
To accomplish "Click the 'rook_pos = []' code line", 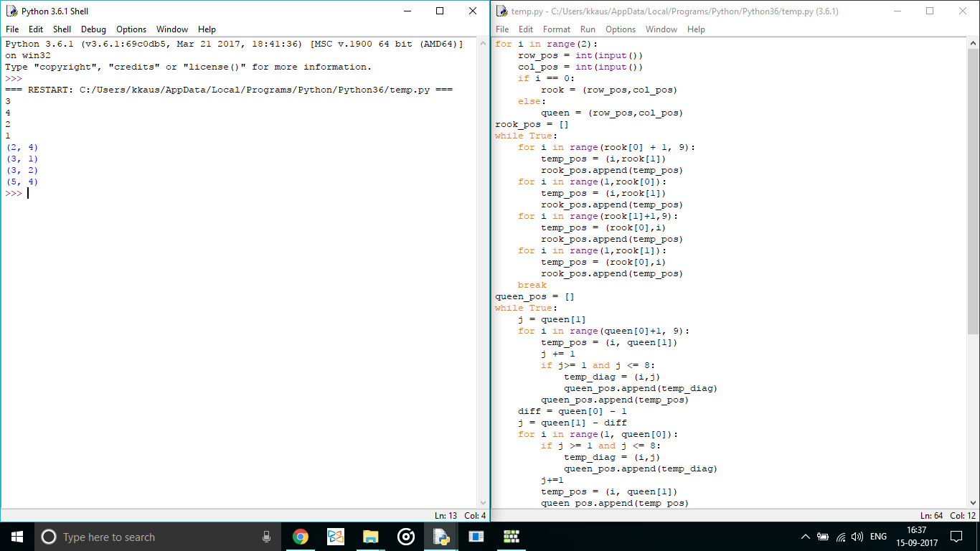I will (532, 124).
